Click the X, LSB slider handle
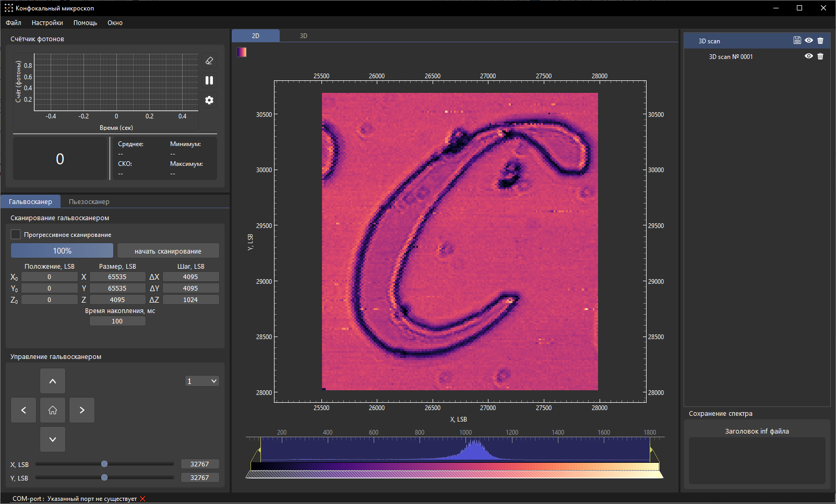836x504 pixels. [x=104, y=464]
